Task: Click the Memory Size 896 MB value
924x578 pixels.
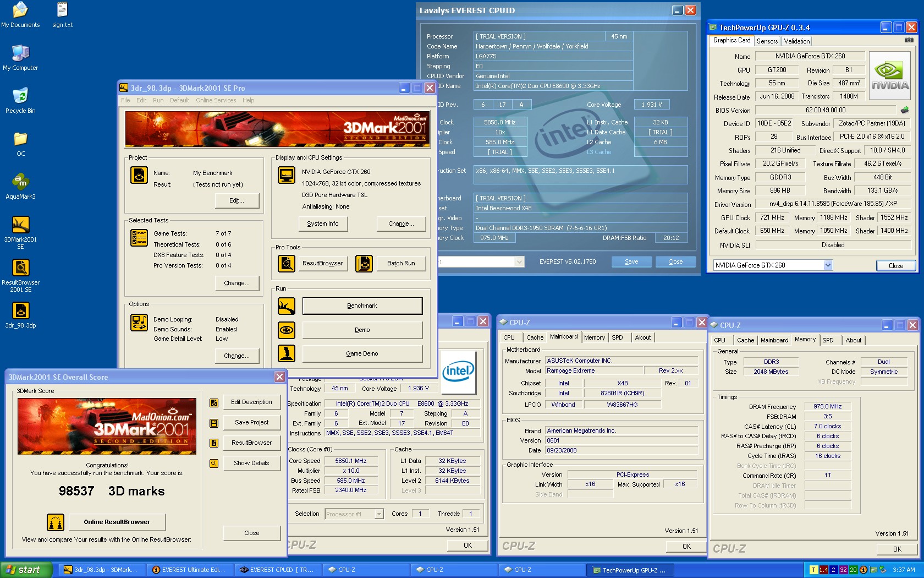Action: point(780,190)
